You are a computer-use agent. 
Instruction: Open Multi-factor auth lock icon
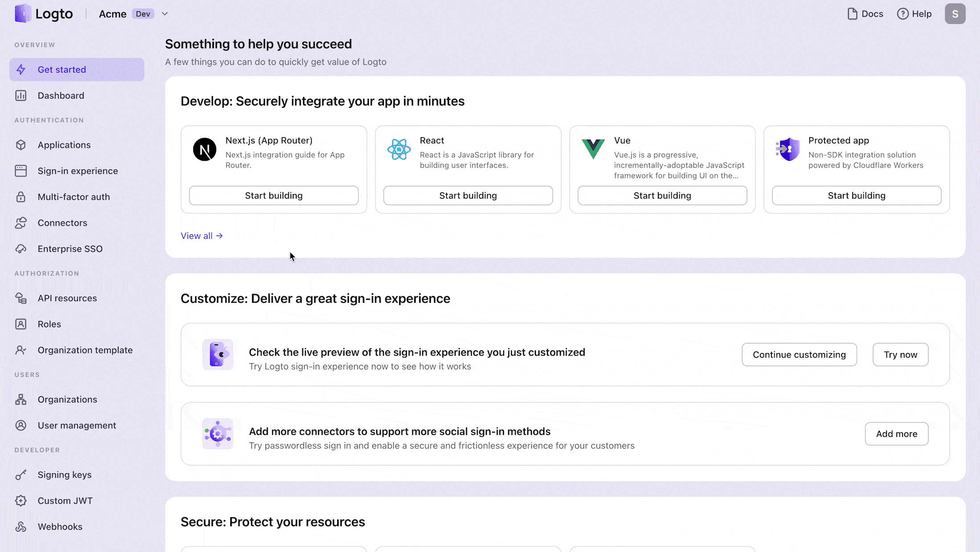tap(21, 197)
